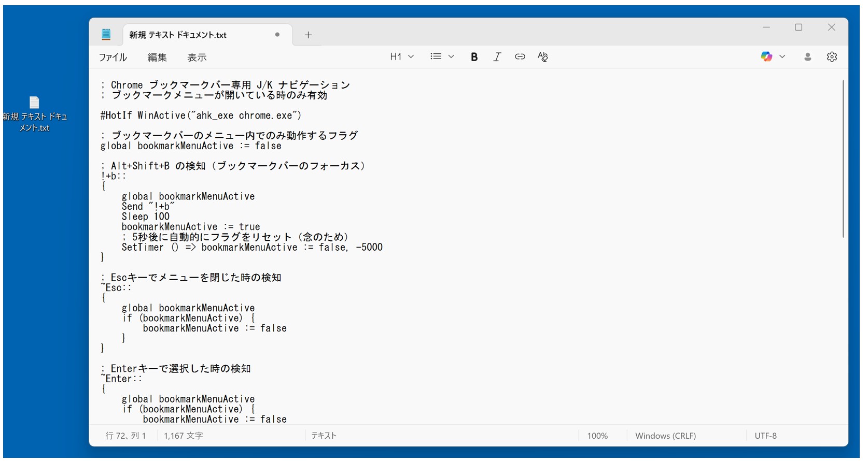
Task: Select the 新規 テキスト ドキュメント.txt tab
Action: coord(197,35)
